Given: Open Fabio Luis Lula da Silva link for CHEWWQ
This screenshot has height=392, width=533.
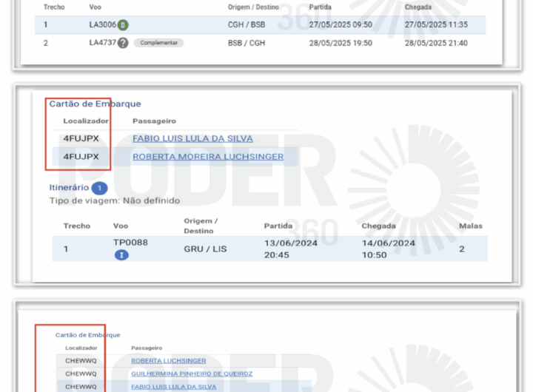Looking at the screenshot, I should (x=173, y=386).
